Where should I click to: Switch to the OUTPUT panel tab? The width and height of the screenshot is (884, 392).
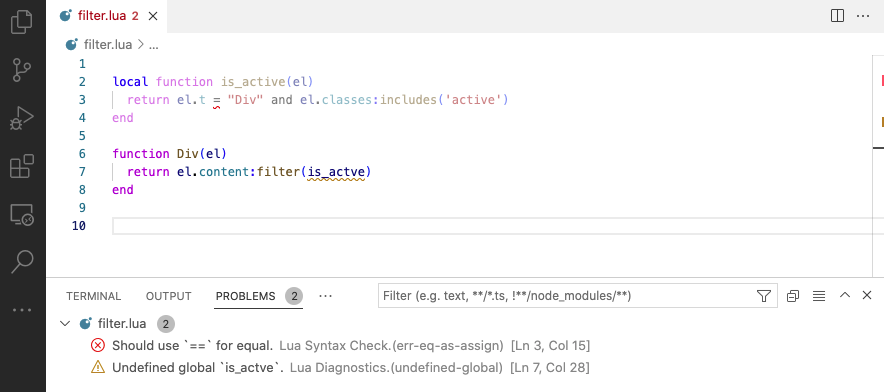pos(169,296)
